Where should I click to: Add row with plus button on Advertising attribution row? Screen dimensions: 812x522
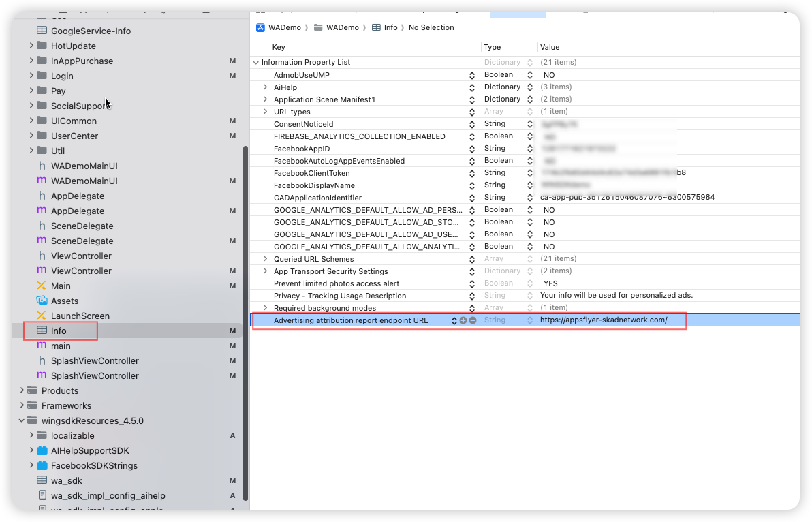point(463,320)
